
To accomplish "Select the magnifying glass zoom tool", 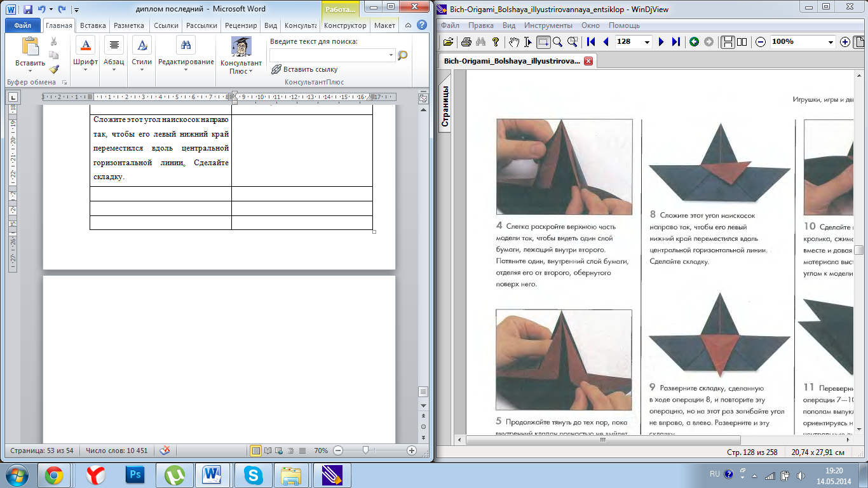I will pos(558,42).
